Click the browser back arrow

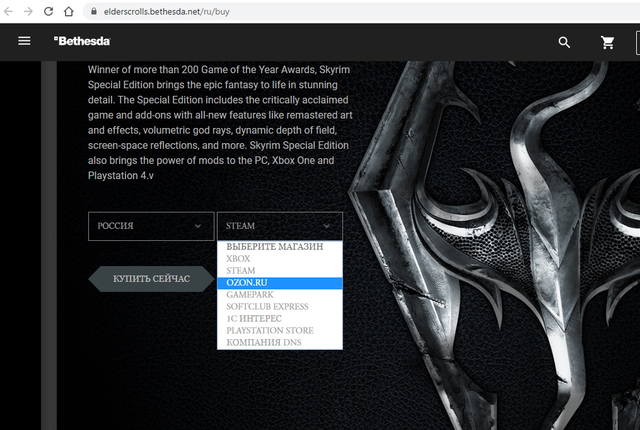pyautogui.click(x=9, y=11)
